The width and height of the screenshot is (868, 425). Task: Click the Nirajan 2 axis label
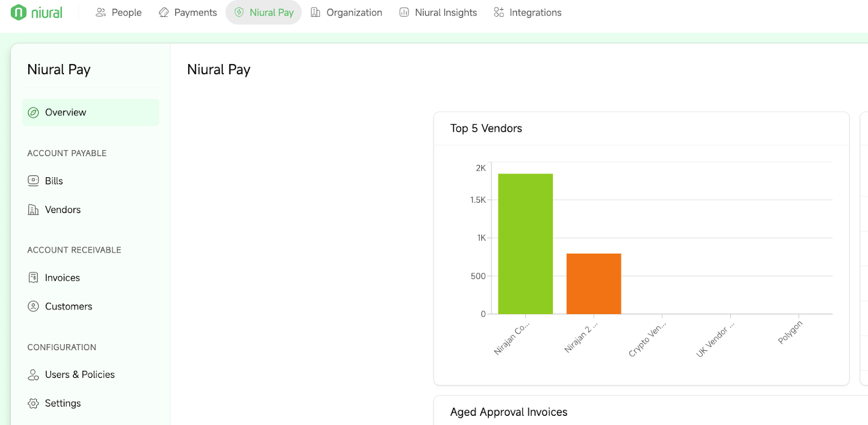pyautogui.click(x=580, y=338)
